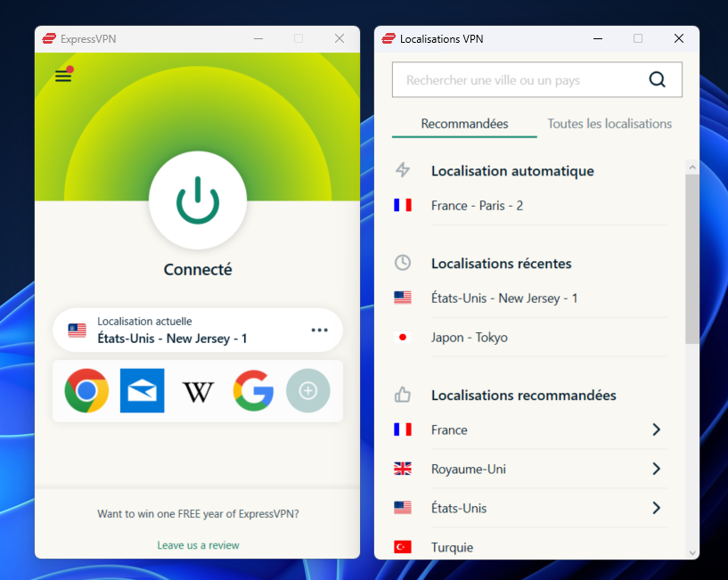Expand the France recommended location
The height and width of the screenshot is (580, 728).
tap(656, 429)
